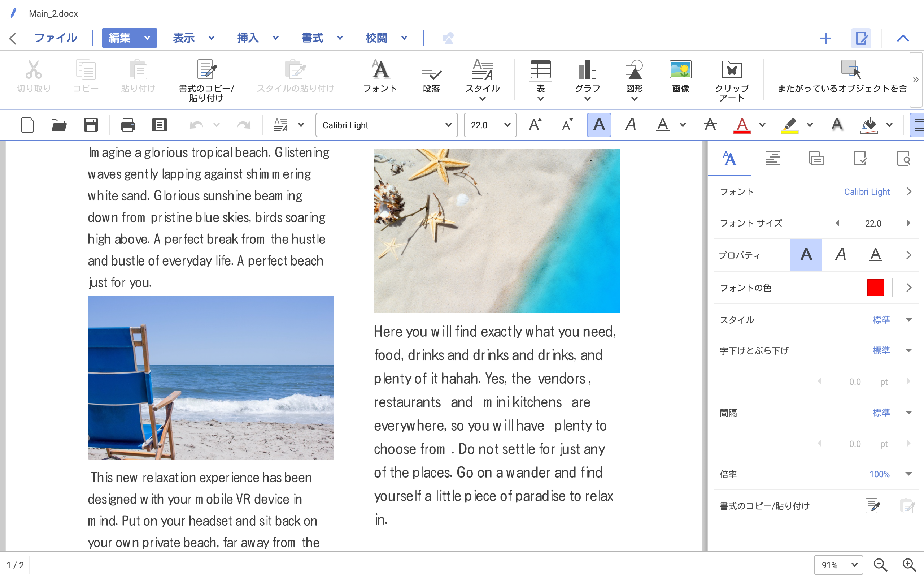Toggle italic in the formatting toolbar
The width and height of the screenshot is (924, 578).
[x=631, y=124]
